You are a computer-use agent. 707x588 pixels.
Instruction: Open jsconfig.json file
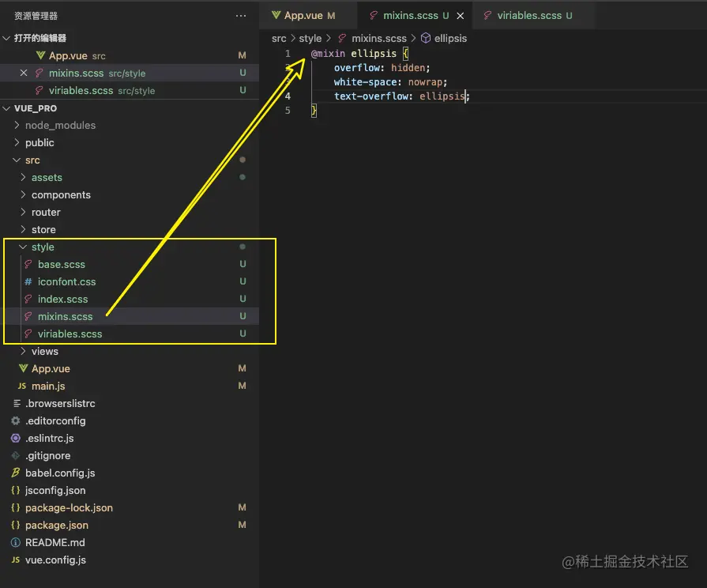tap(130, 491)
